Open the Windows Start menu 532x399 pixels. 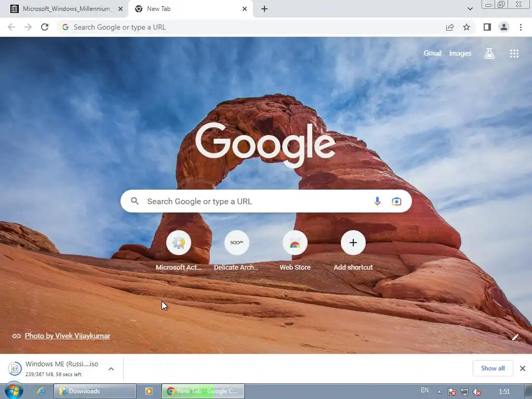[14, 391]
